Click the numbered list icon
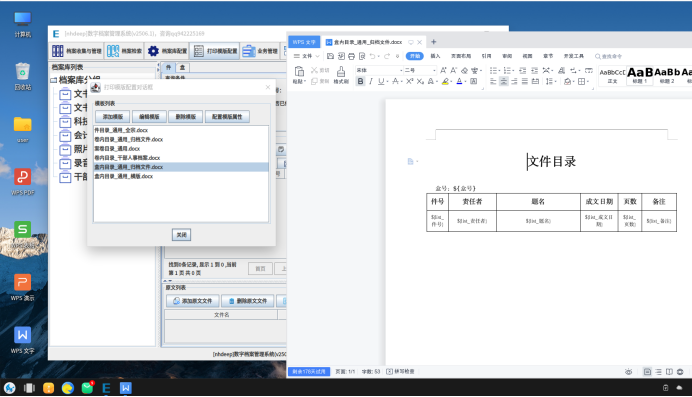This screenshot has height=397, width=692. (507, 70)
